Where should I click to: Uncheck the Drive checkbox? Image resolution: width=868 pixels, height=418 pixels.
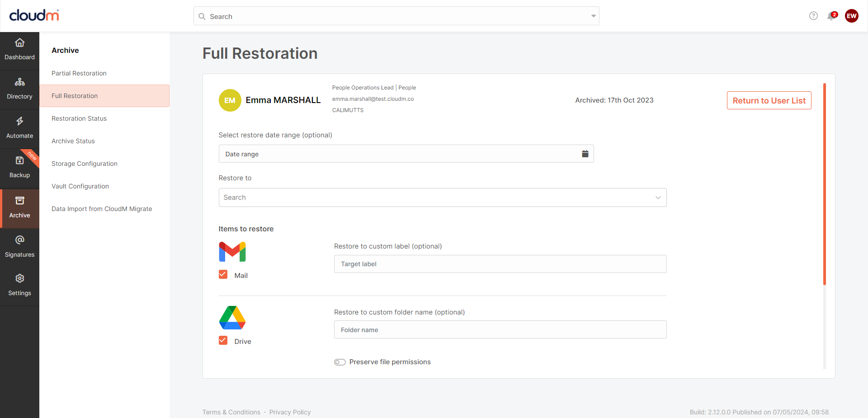pyautogui.click(x=223, y=340)
